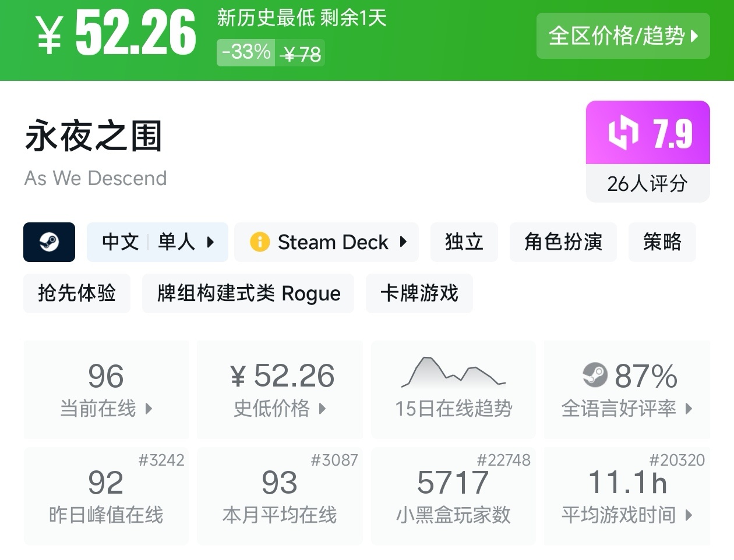This screenshot has width=734, height=560.
Task: Click the 小黑盒玩家数 5717 stat tile
Action: 453,496
